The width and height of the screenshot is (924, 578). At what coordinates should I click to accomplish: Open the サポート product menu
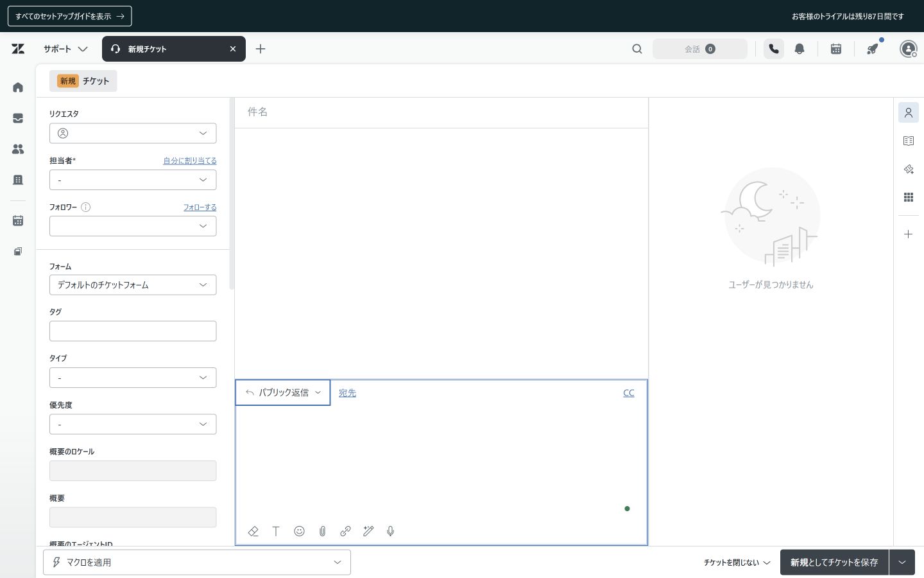pos(65,49)
